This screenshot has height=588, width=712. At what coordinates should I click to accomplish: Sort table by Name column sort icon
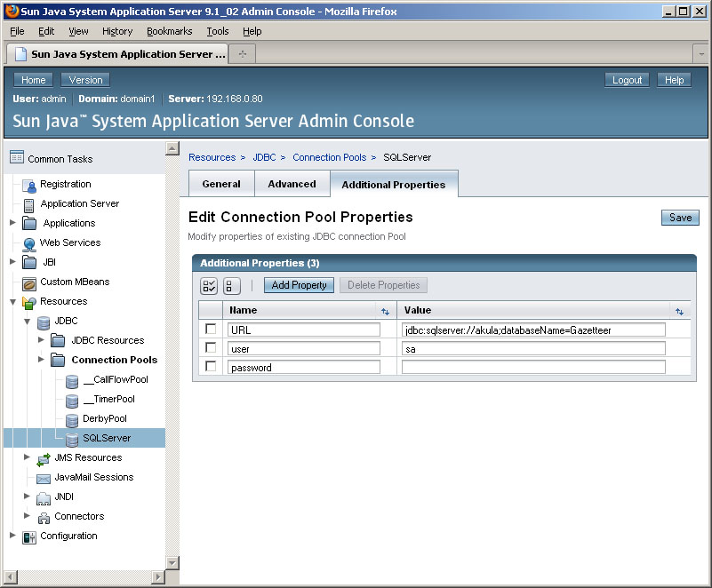pyautogui.click(x=385, y=311)
